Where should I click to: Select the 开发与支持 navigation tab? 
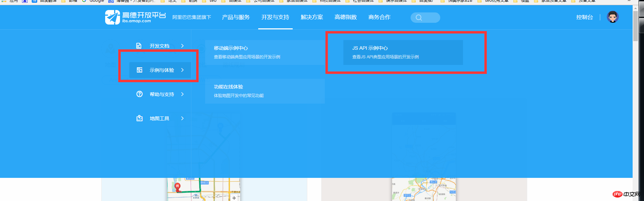click(275, 17)
